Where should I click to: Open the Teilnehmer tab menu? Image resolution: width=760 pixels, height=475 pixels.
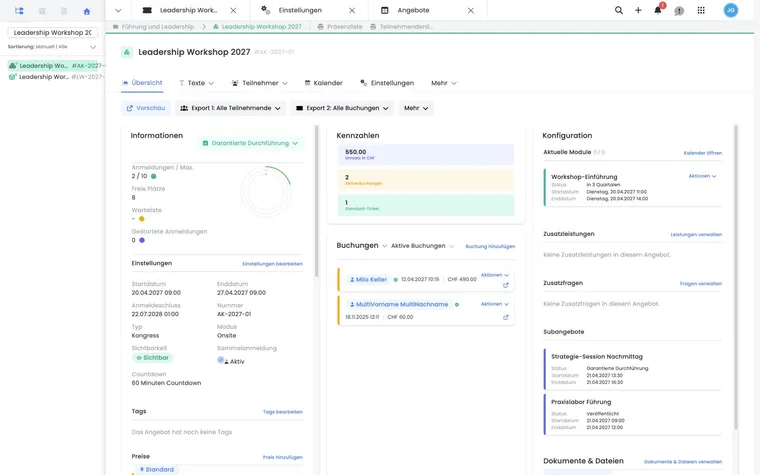259,83
